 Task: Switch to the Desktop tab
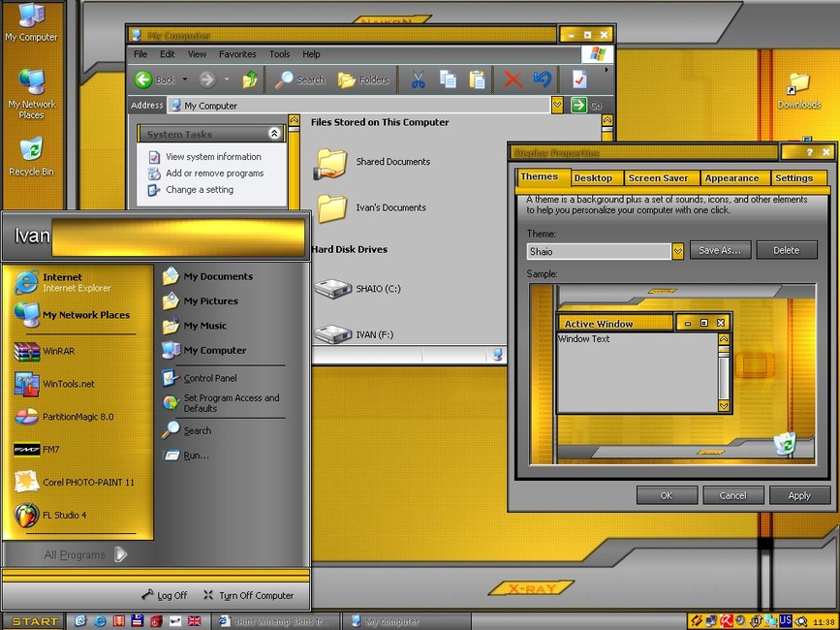(593, 178)
